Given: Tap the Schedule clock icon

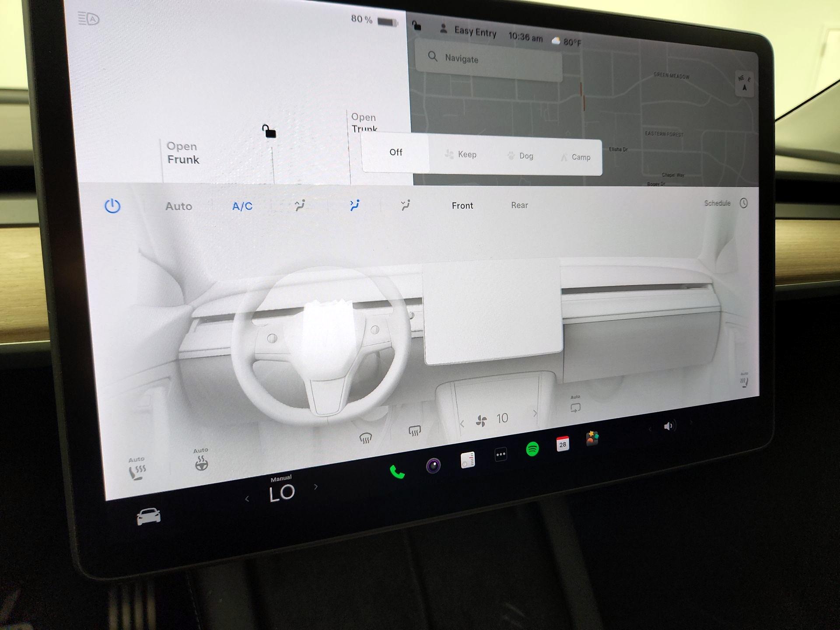Looking at the screenshot, I should (x=744, y=203).
